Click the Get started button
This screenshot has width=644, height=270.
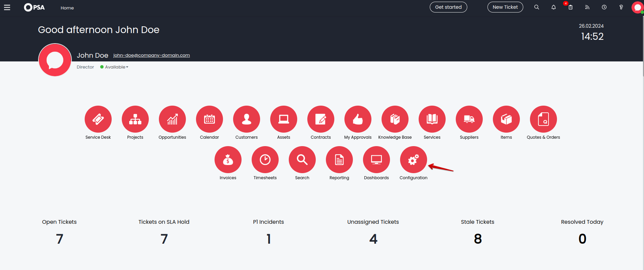[x=448, y=7]
